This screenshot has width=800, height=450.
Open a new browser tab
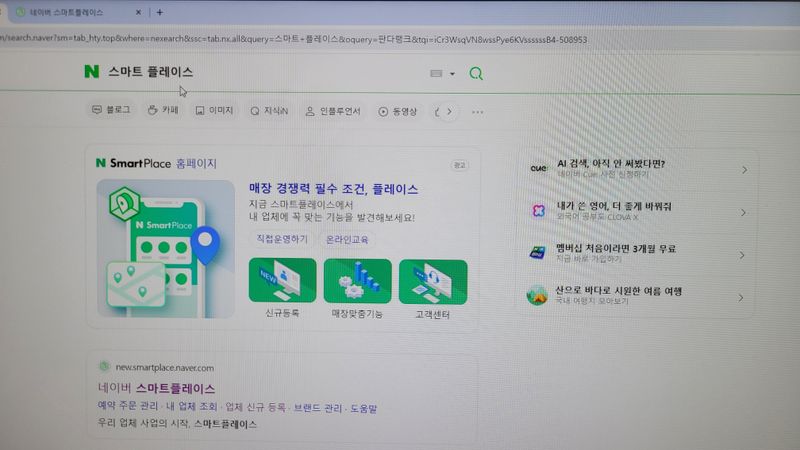(159, 12)
